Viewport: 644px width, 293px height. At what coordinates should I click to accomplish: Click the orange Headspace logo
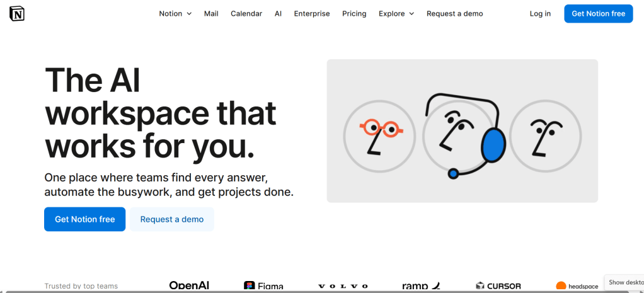[x=561, y=286]
